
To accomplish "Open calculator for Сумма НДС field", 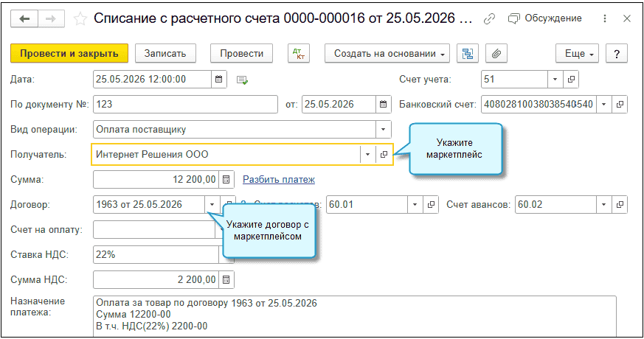I will tap(226, 279).
